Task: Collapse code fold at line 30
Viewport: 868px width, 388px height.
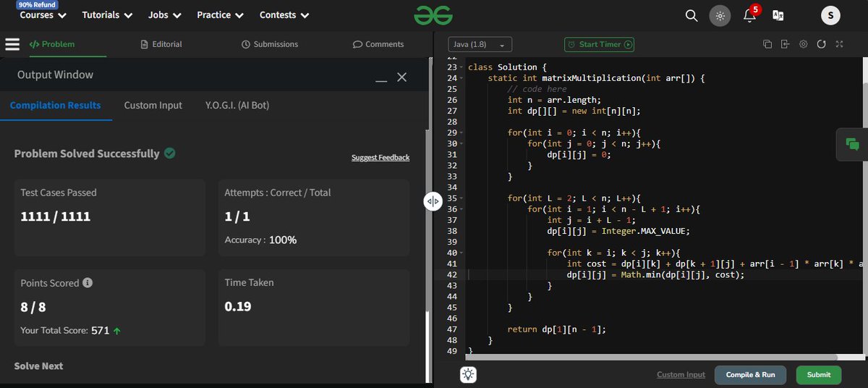Action: (x=461, y=144)
